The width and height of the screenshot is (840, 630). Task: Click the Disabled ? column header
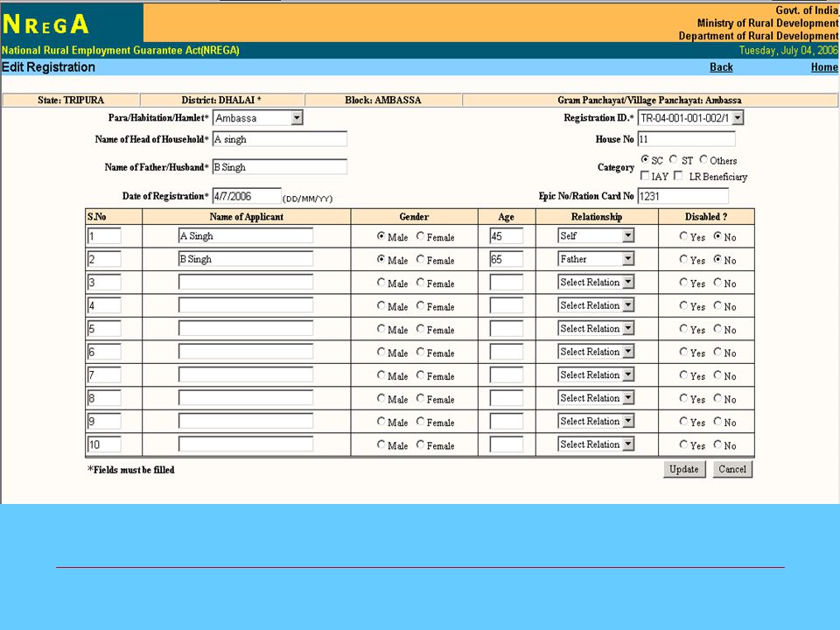706,216
